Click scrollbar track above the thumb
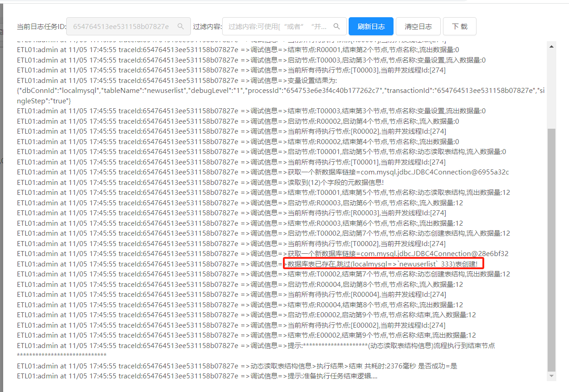This screenshot has width=569, height=392. pos(551,86)
